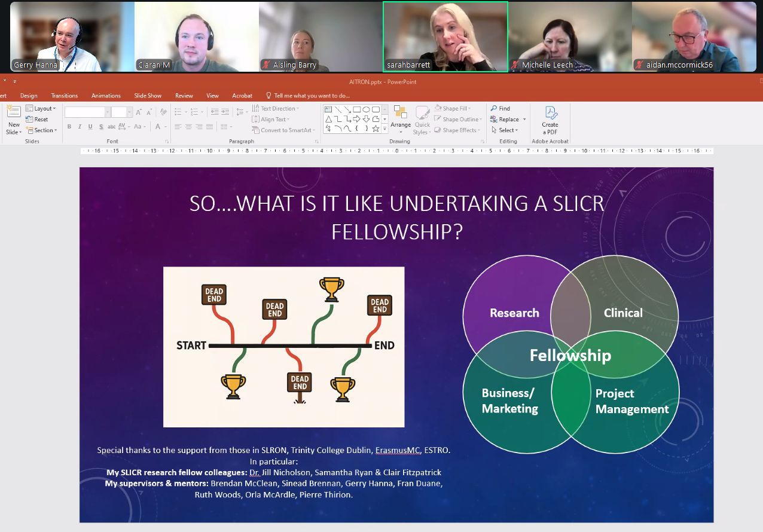Click sarahbarrett's video thumbnail
763x532 pixels.
[x=445, y=37]
